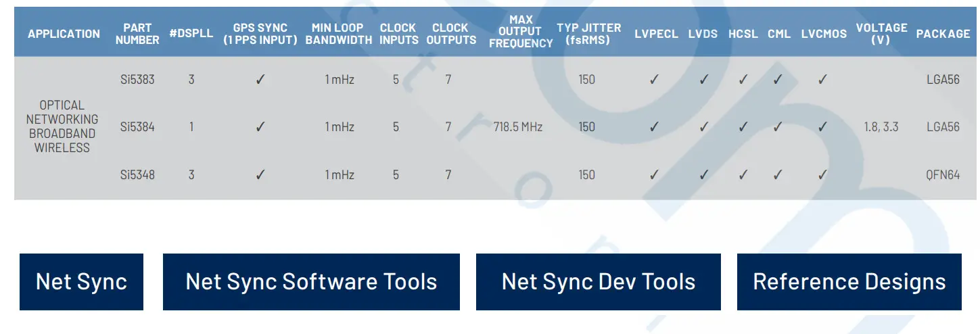Click HCSL checkmark in Si5384 row

743,126
